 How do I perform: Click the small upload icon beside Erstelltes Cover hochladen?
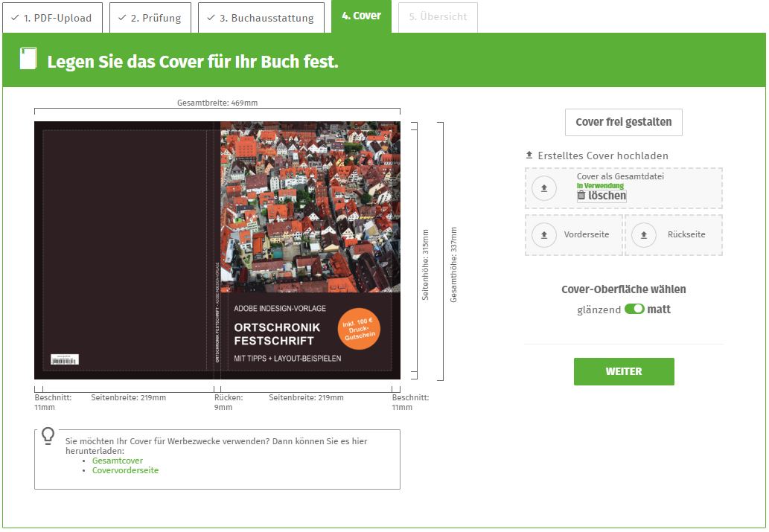point(529,155)
